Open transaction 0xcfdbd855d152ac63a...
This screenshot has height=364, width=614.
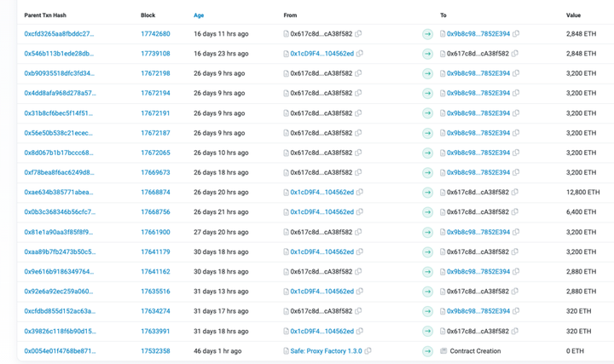60,311
